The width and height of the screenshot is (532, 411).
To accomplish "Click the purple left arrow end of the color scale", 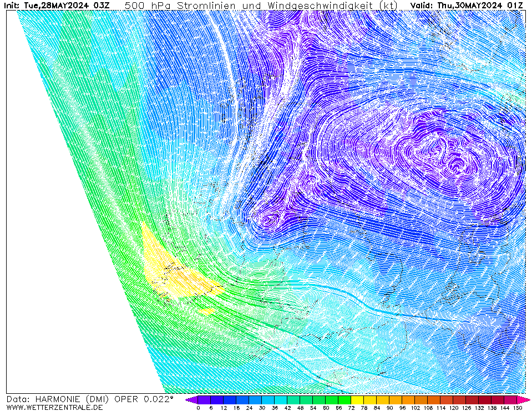I will 192,400.
